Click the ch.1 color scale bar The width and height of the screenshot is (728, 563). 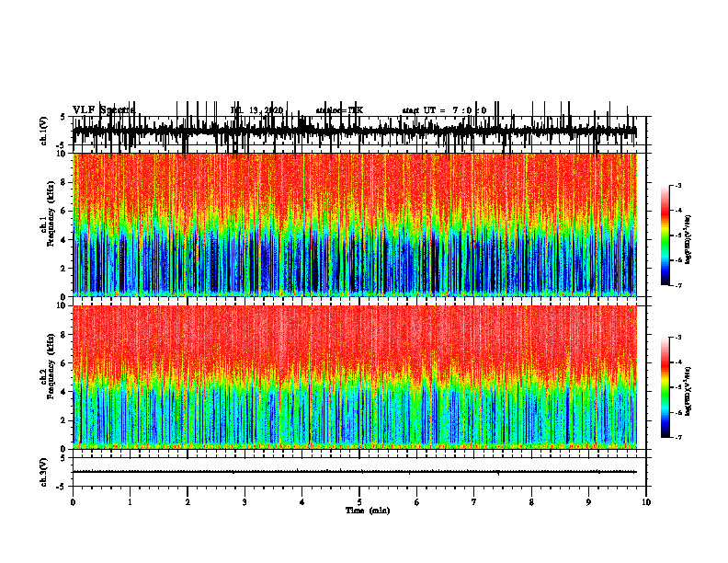tap(665, 235)
